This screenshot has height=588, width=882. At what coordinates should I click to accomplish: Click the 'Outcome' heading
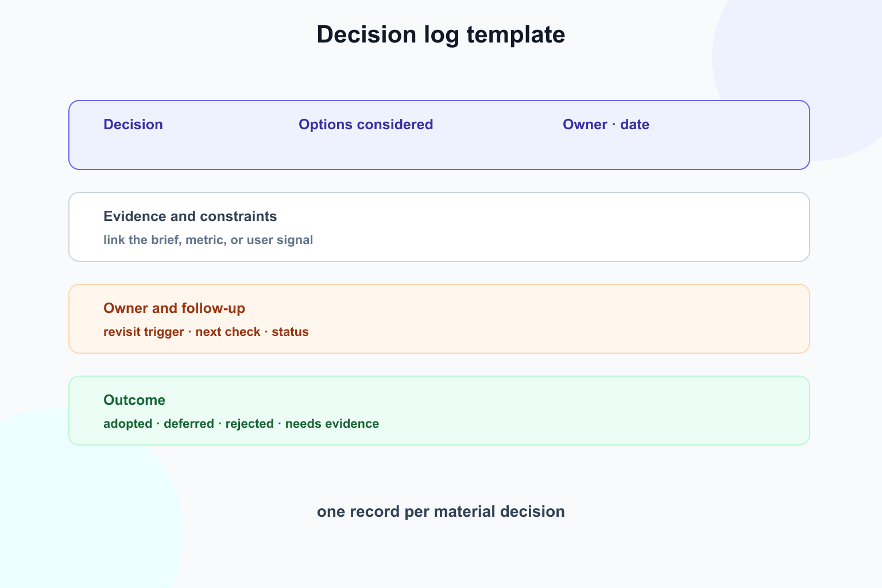(134, 400)
